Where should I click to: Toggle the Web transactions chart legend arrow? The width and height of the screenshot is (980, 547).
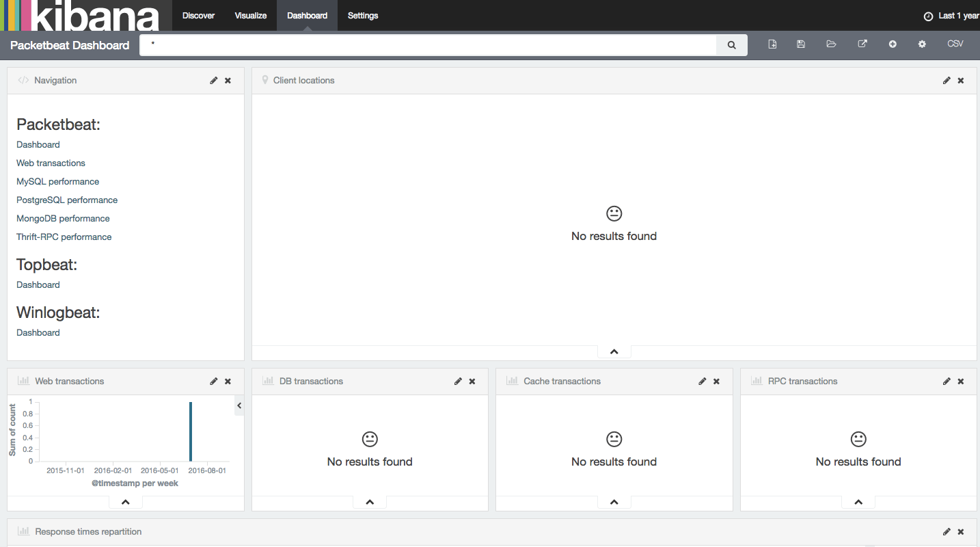click(x=239, y=405)
